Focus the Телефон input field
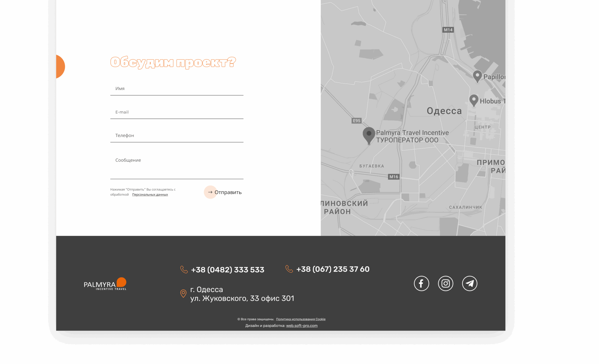 [177, 136]
